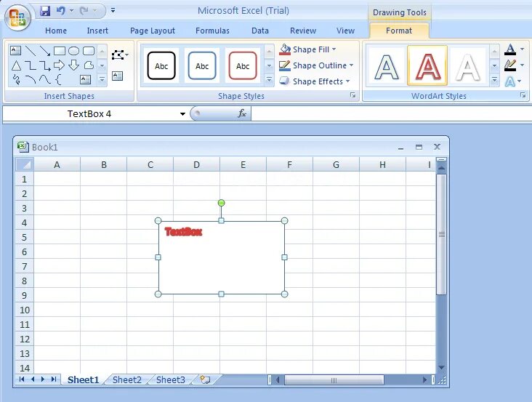Open the Office Button menu
This screenshot has width=532, height=402.
tap(17, 17)
